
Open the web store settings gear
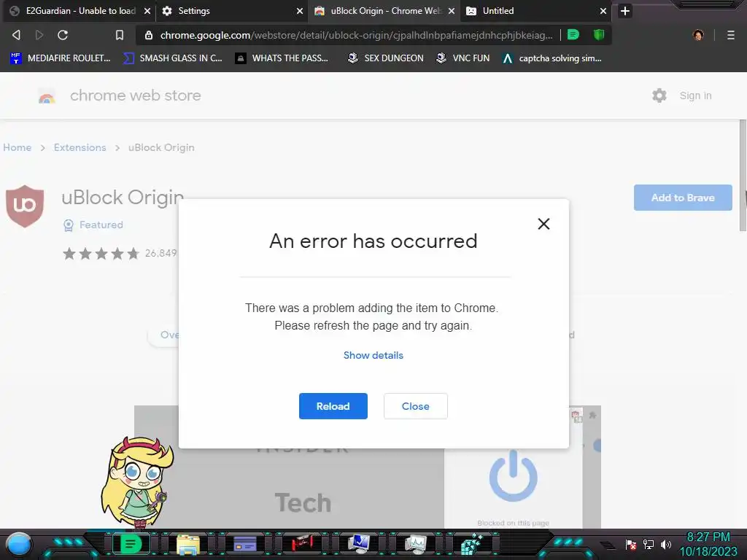coord(659,96)
